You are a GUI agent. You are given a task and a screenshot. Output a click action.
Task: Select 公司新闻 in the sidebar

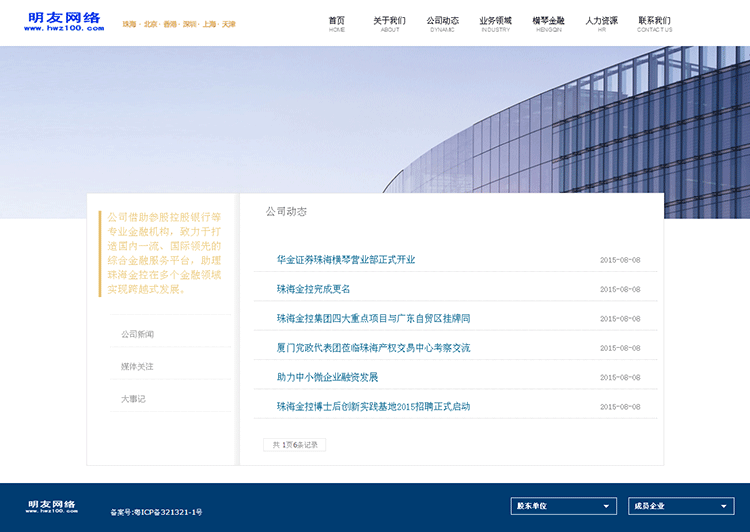pyautogui.click(x=138, y=334)
